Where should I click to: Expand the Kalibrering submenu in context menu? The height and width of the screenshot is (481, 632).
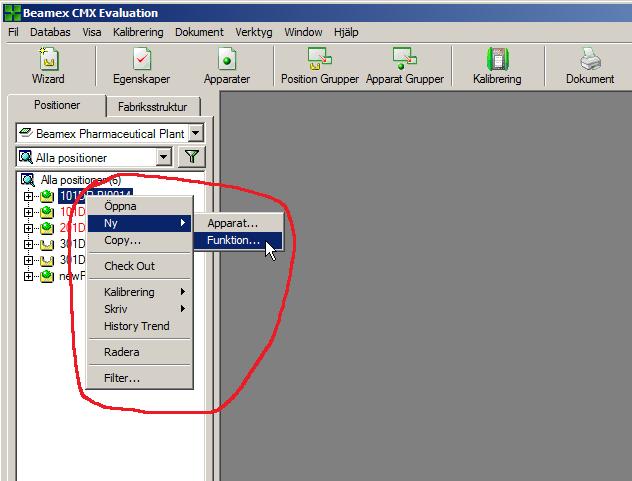(183, 292)
